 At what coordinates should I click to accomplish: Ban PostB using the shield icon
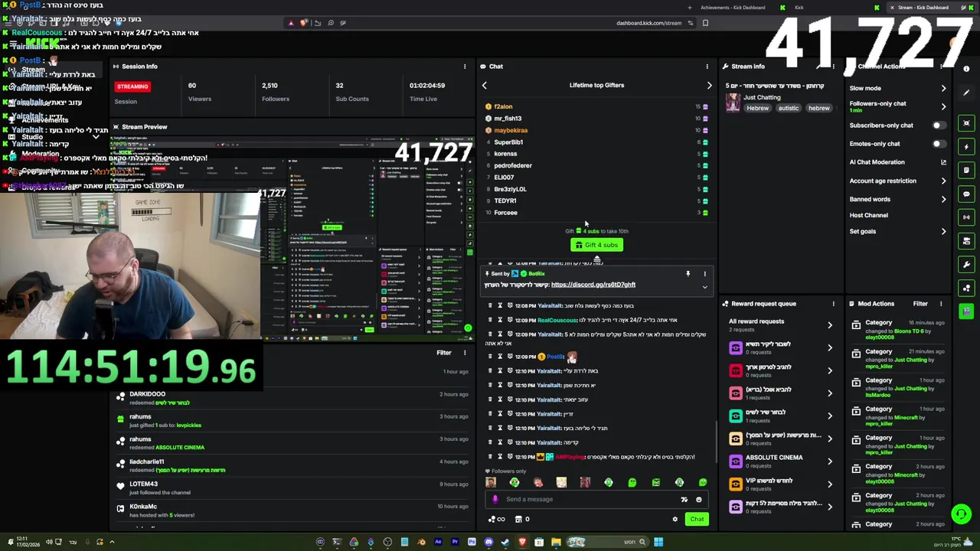[509, 357]
